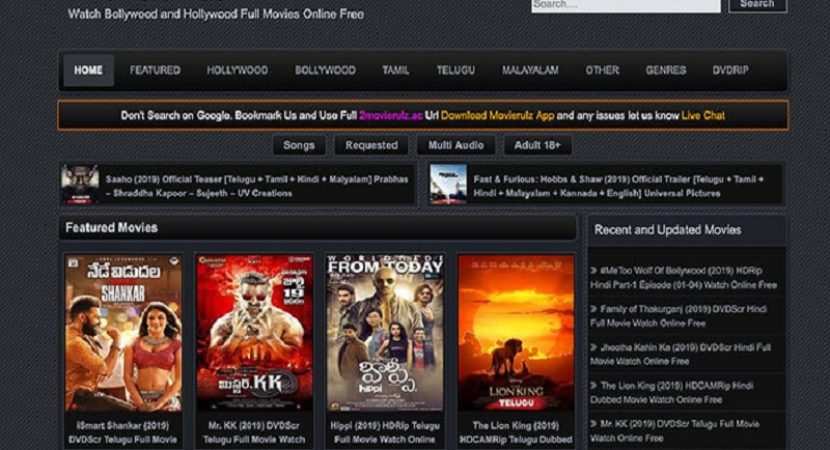The image size is (830, 450).
Task: Click Hippi (2019) HDRip Telugu title link
Action: pos(385,433)
